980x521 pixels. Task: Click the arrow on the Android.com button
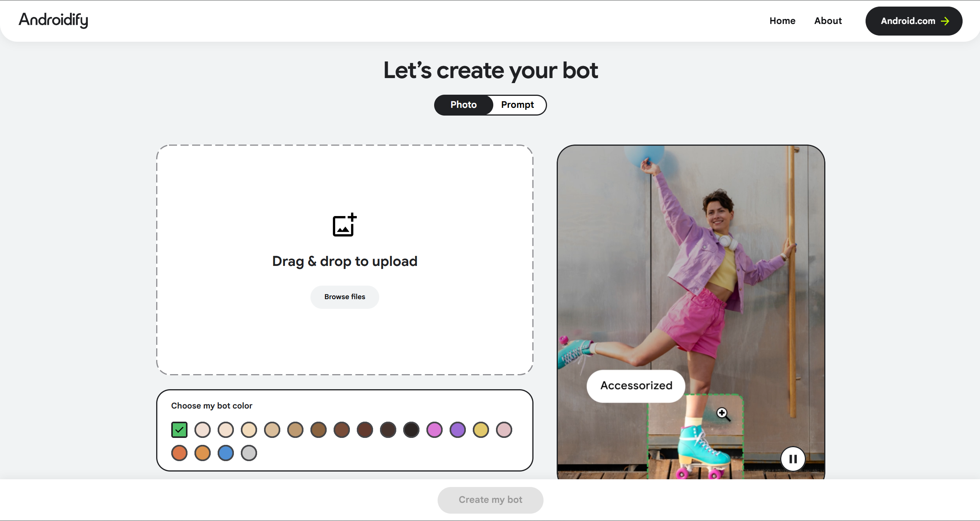(945, 21)
